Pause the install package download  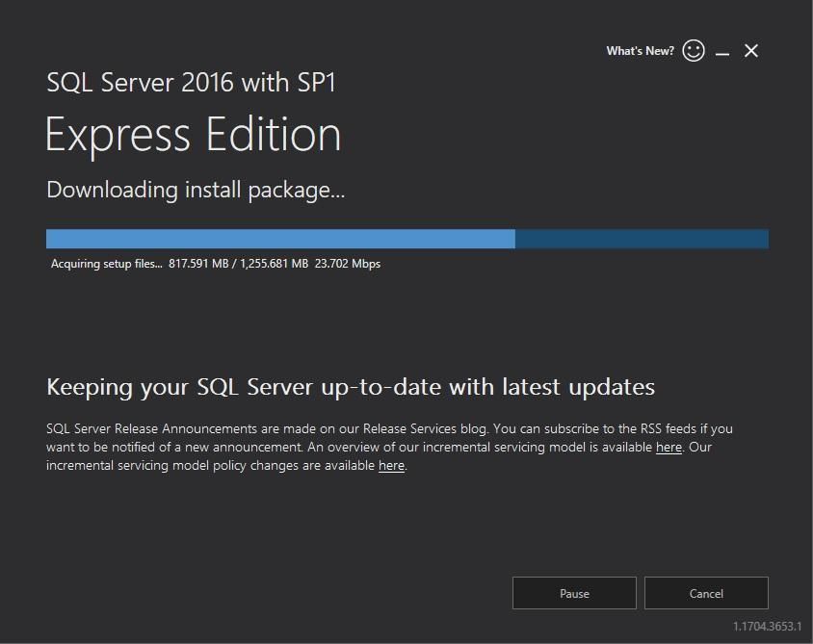pyautogui.click(x=574, y=594)
